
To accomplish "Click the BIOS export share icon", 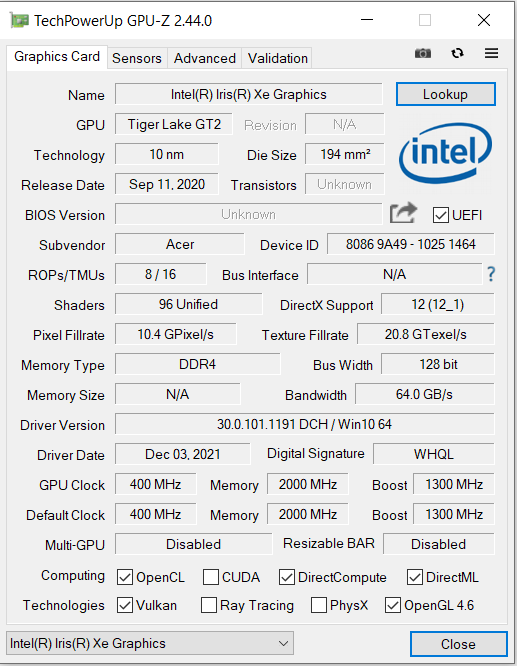I will point(403,213).
